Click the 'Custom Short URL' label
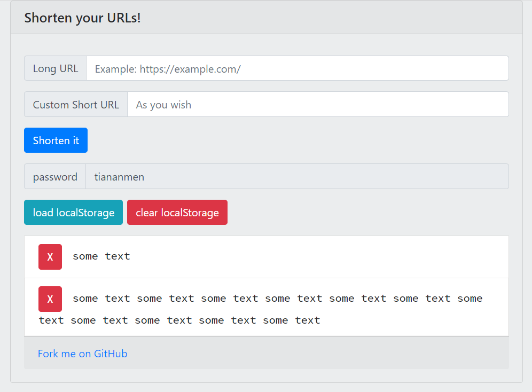 pos(76,105)
